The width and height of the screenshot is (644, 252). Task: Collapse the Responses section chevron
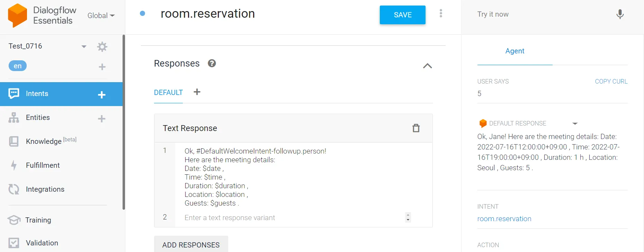pyautogui.click(x=427, y=66)
